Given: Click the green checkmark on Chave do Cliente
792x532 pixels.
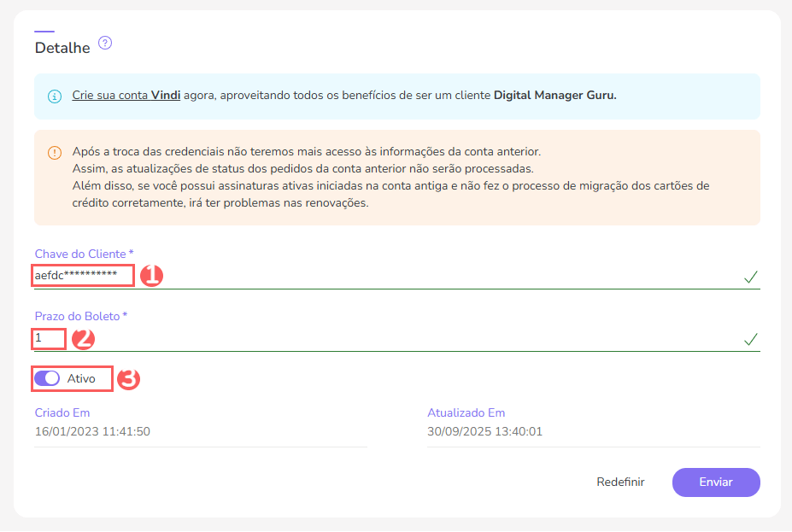Looking at the screenshot, I should click(x=750, y=277).
